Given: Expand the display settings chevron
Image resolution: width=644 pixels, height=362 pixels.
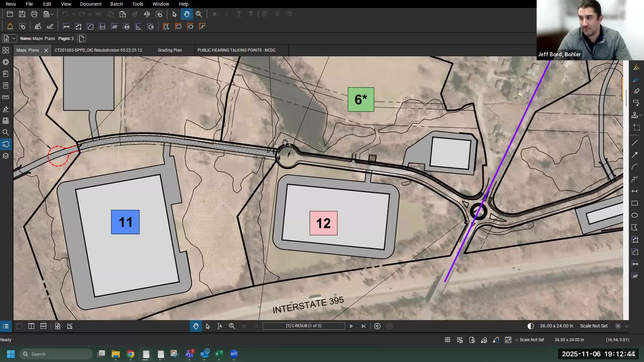Looking at the screenshot, I should 627,326.
